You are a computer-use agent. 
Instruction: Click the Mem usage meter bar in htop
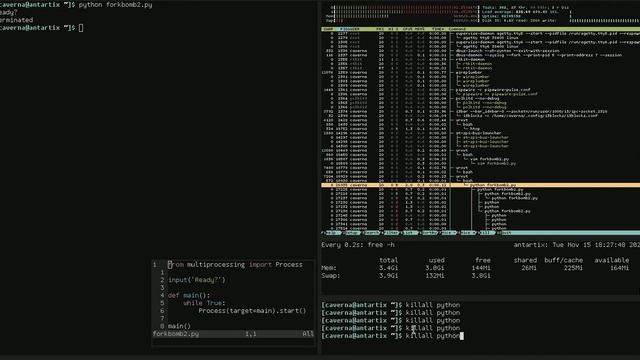click(402, 16)
